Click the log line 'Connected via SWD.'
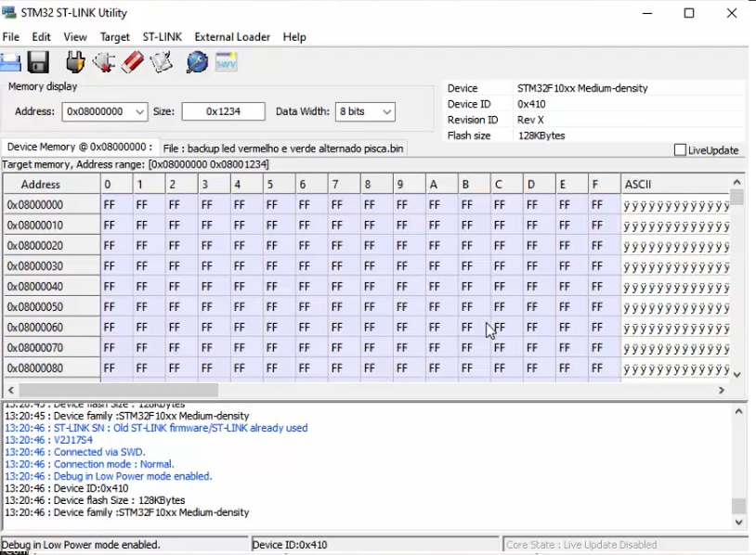This screenshot has height=555, width=756. (99, 452)
